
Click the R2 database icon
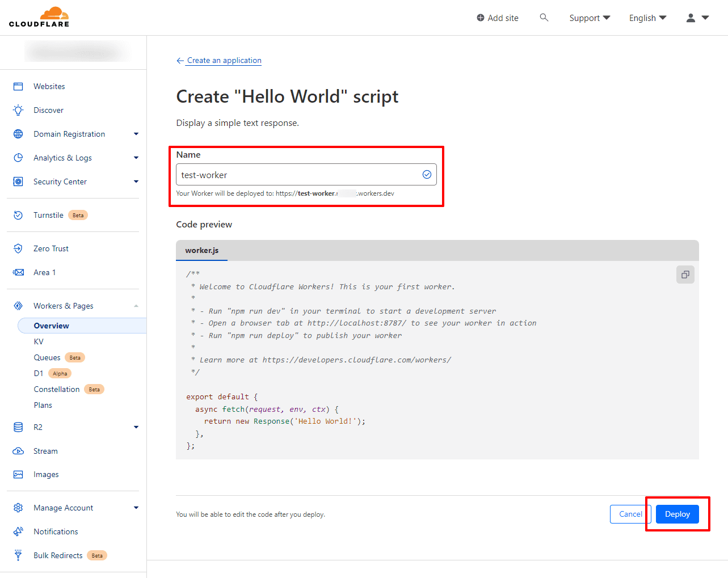(18, 427)
